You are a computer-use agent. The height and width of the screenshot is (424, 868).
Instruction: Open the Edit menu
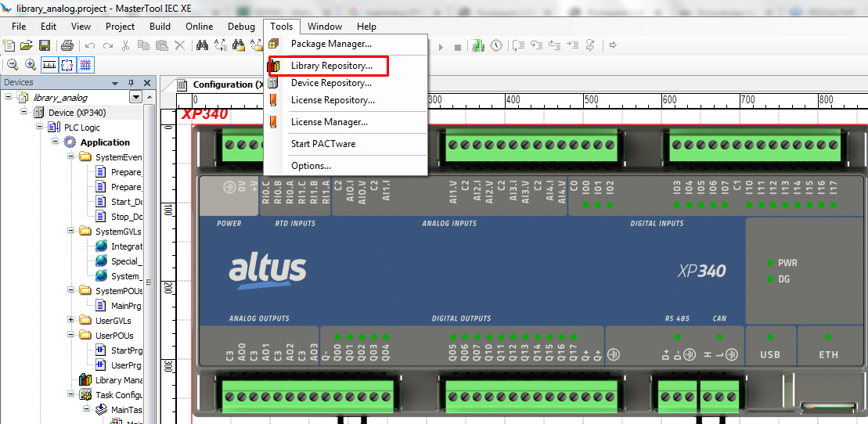(x=49, y=26)
